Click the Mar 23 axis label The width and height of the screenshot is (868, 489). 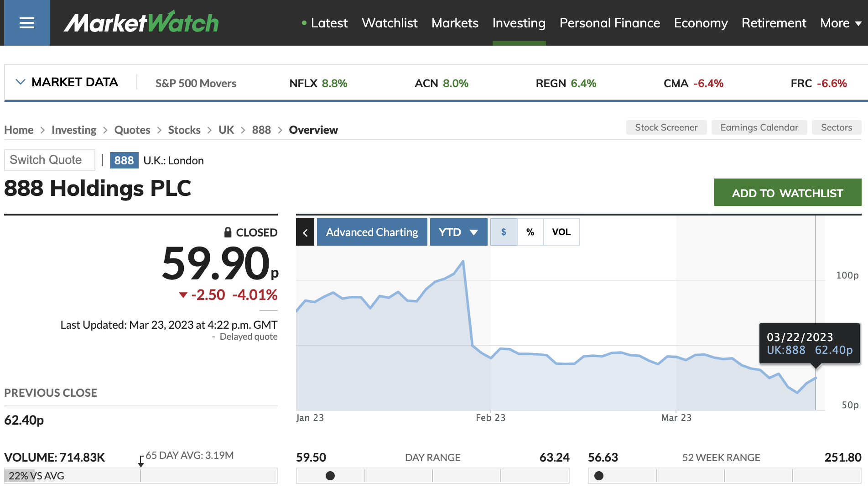pos(676,418)
